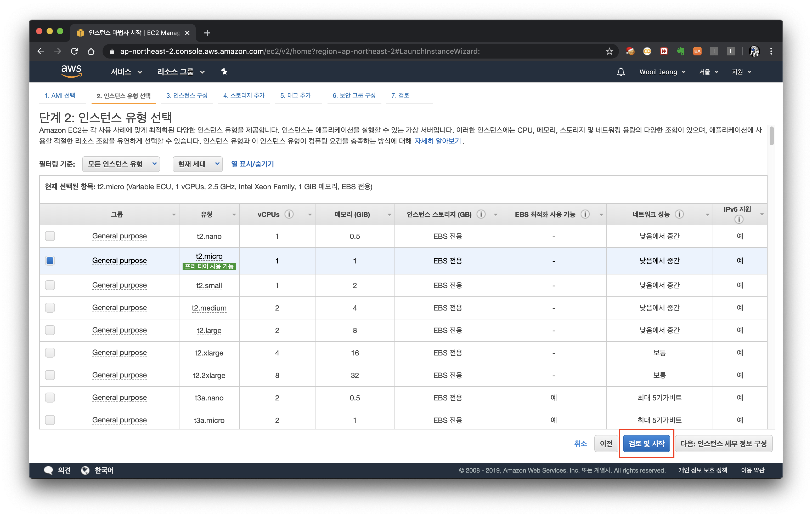Click the browser forward arrow
Screen dimensions: 812x517
(x=58, y=51)
